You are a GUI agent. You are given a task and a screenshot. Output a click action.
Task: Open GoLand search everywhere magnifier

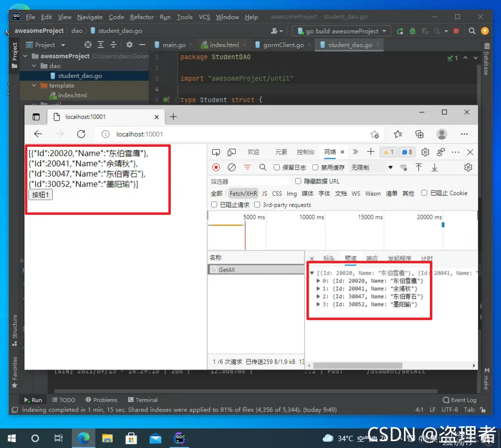pos(472,31)
